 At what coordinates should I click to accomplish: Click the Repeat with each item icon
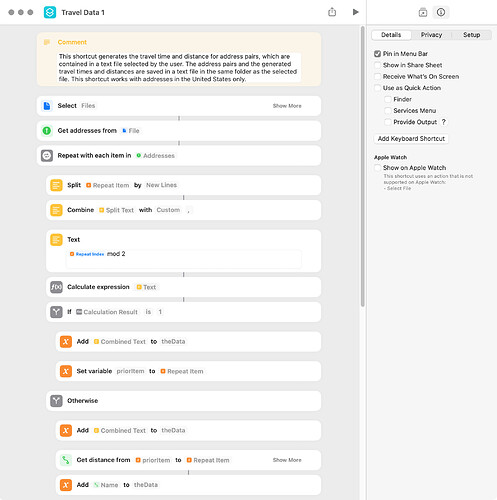(47, 155)
